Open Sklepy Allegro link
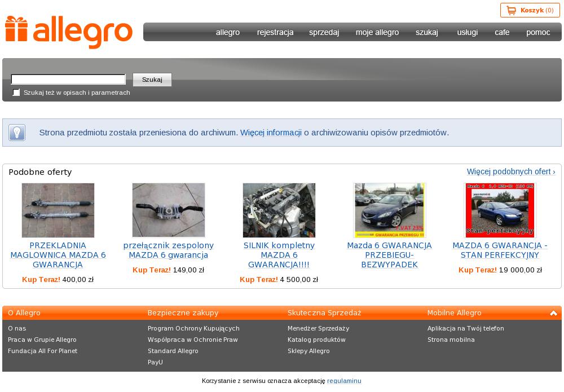564x392 pixels. (309, 351)
